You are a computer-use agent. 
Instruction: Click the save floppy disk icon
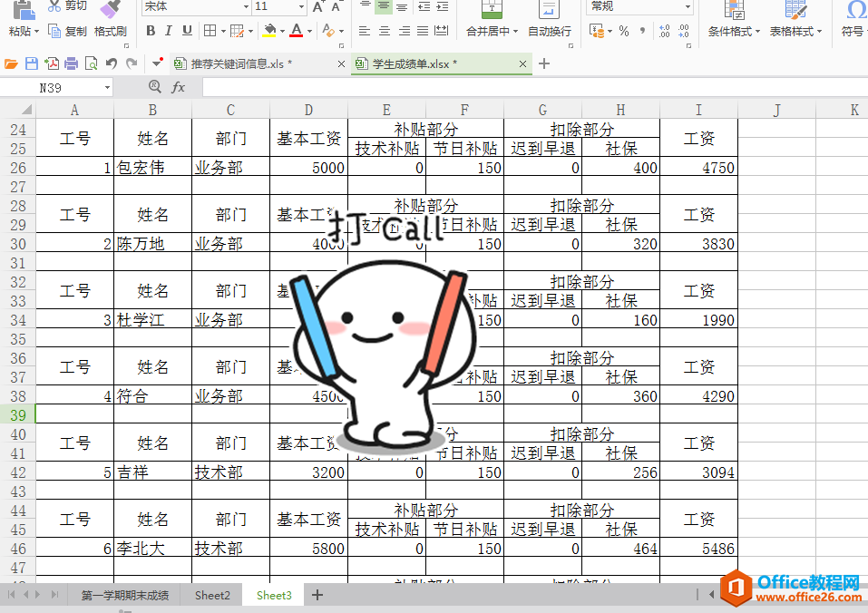(x=32, y=64)
